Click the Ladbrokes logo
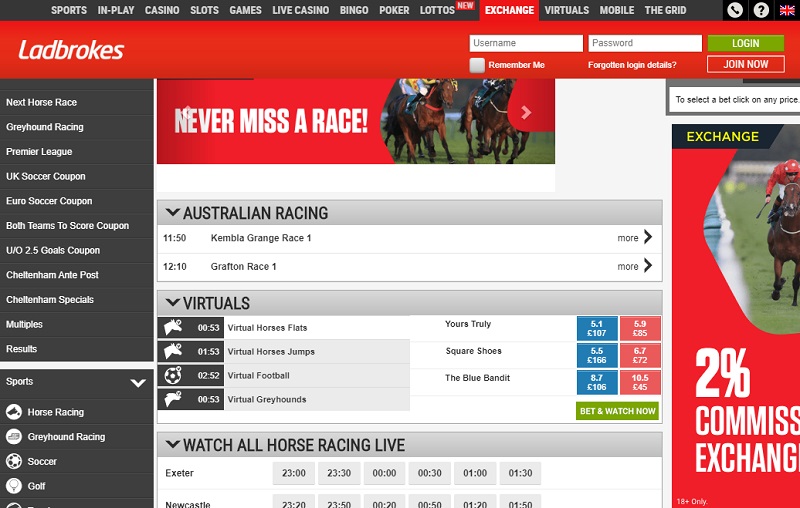800x508 pixels. (x=71, y=50)
